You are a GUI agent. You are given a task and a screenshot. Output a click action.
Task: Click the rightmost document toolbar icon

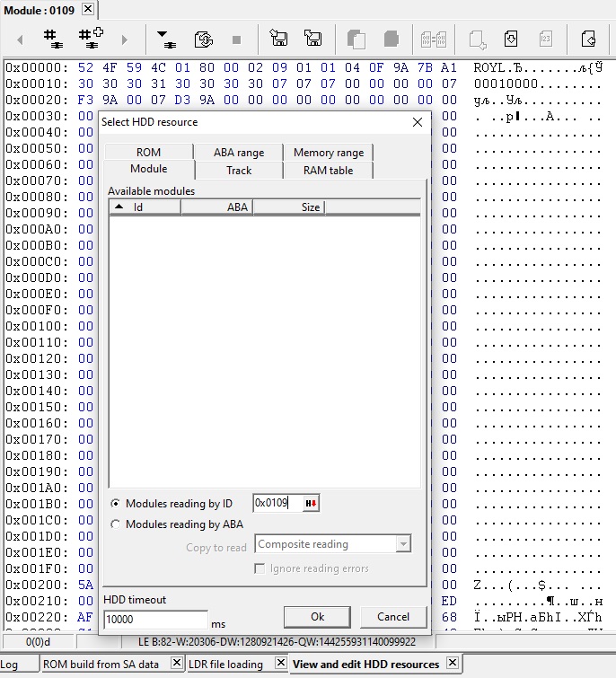588,39
